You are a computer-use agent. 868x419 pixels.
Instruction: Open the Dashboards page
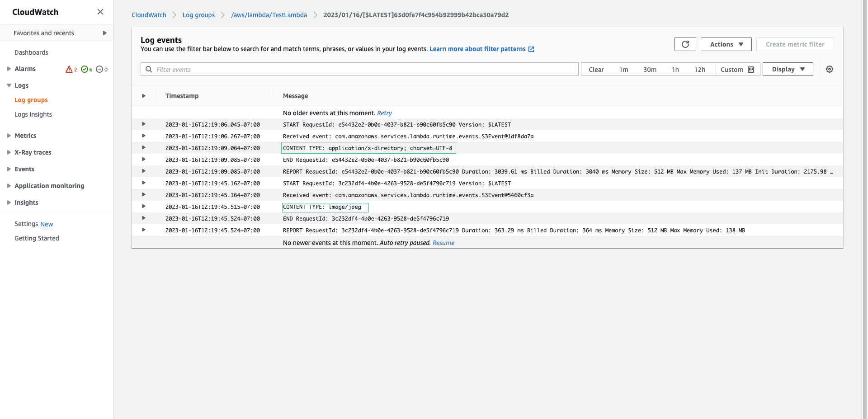tap(31, 52)
